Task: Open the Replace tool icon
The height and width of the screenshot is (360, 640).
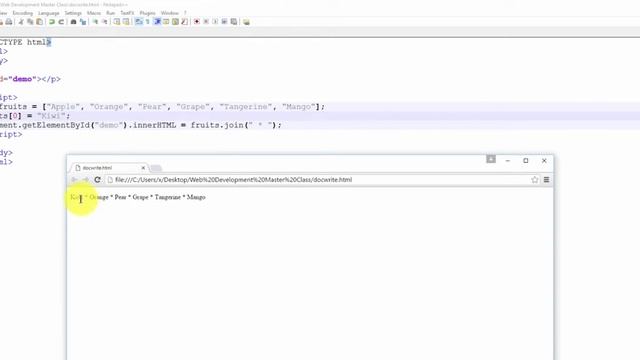Action: [83, 22]
